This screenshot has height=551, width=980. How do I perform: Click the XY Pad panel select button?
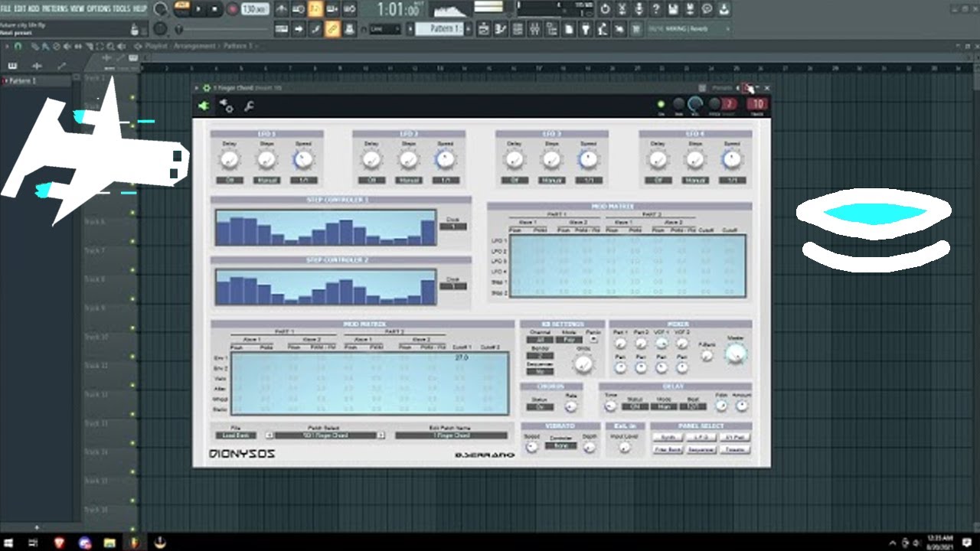pyautogui.click(x=735, y=437)
